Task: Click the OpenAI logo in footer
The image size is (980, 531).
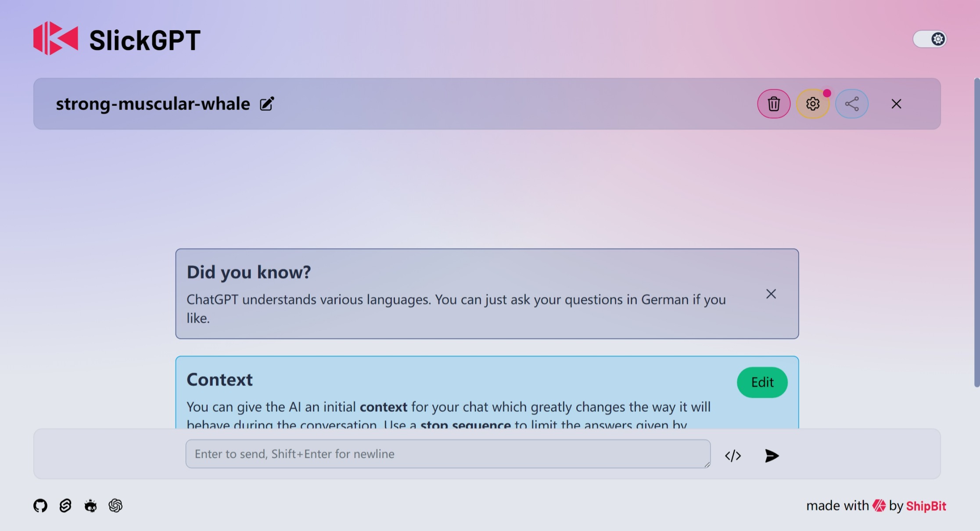Action: pos(115,506)
